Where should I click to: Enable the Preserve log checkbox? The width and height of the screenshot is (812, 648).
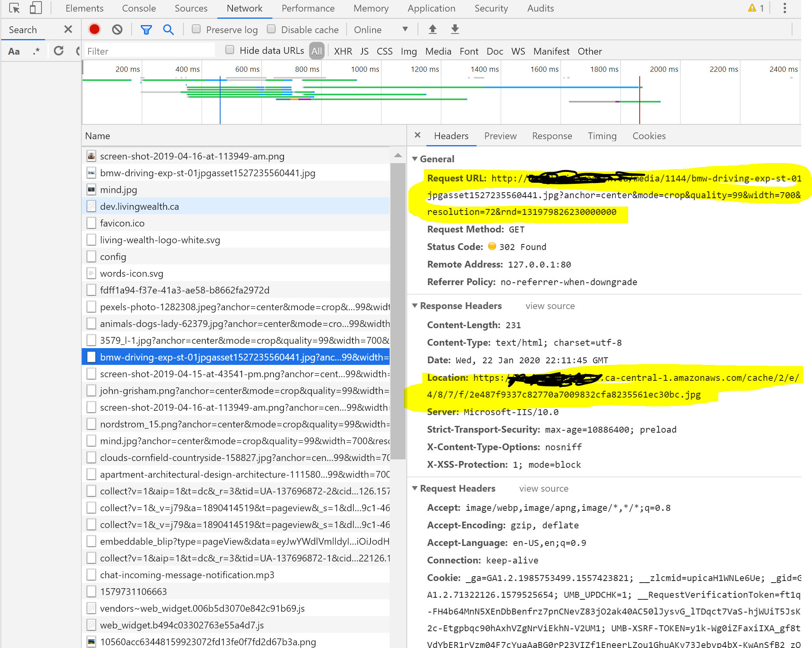coord(196,29)
